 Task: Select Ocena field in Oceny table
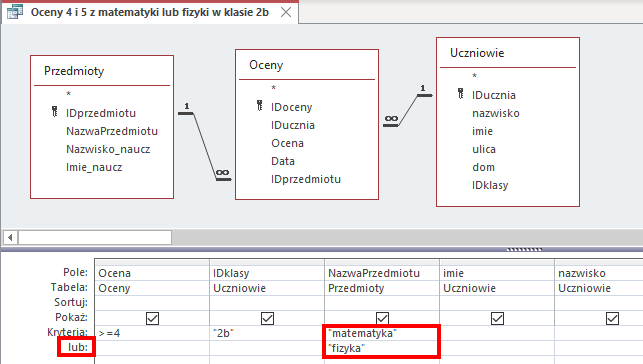click(287, 143)
